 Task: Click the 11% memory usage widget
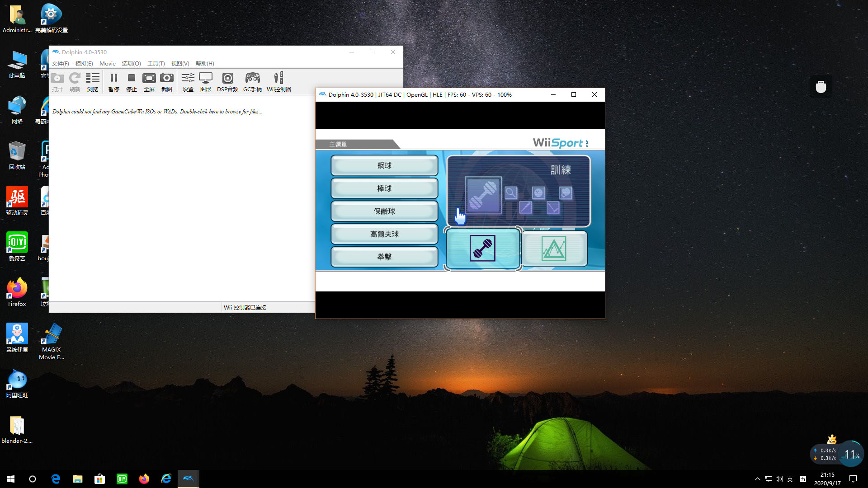852,454
